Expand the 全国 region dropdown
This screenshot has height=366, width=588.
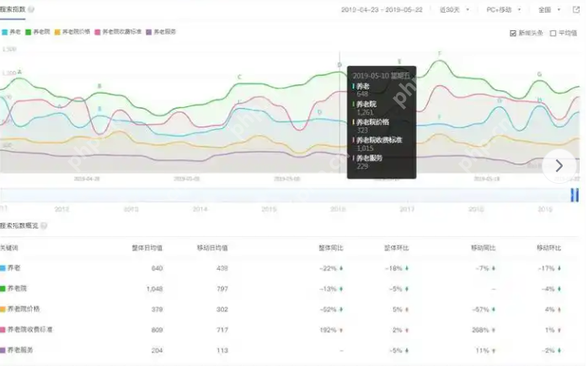click(x=548, y=10)
